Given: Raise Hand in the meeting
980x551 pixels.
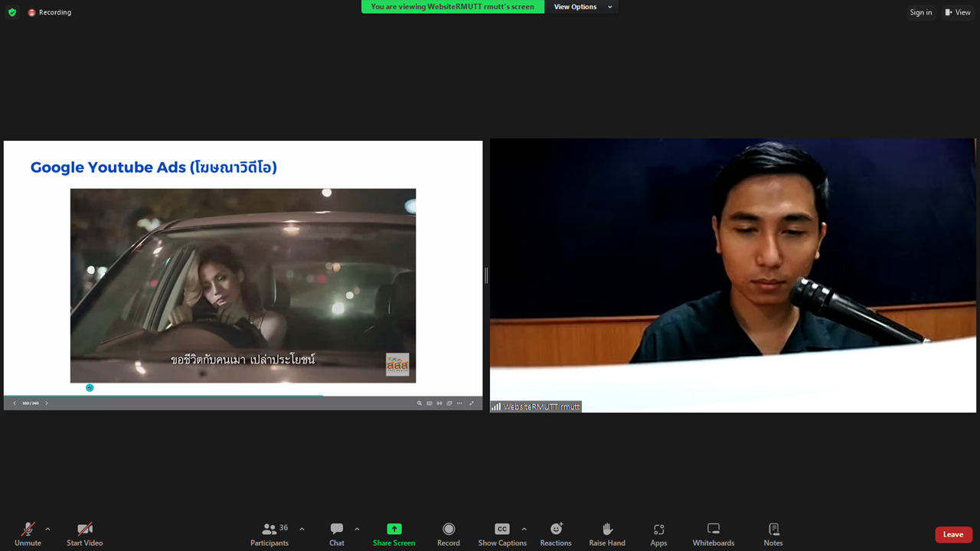Looking at the screenshot, I should [x=607, y=534].
